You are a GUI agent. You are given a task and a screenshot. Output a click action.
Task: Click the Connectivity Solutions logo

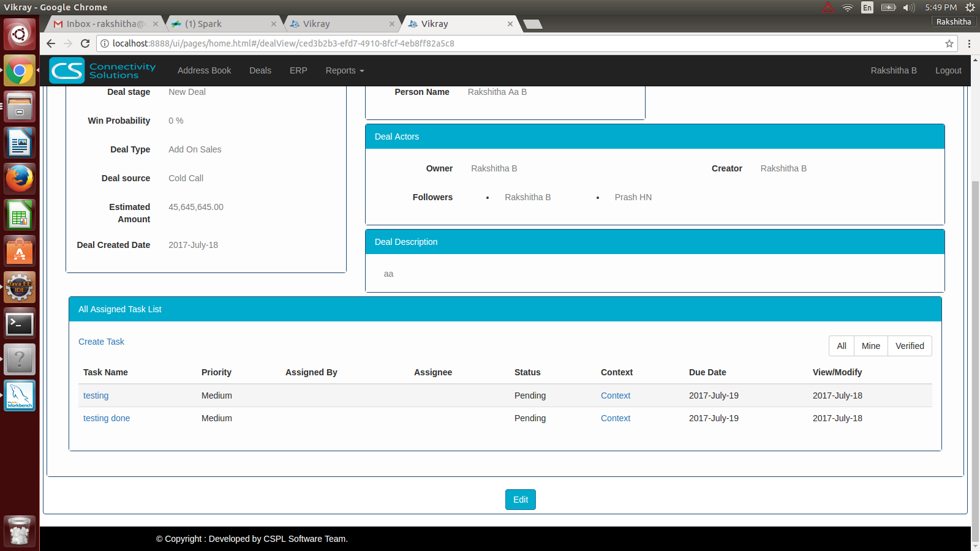pos(102,70)
